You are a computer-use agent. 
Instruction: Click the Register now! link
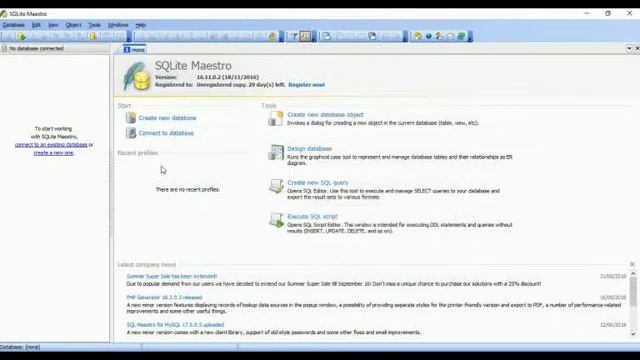pyautogui.click(x=307, y=85)
